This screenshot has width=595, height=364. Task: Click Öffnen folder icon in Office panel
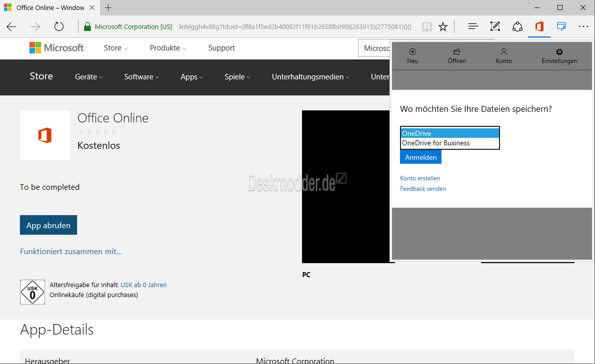coord(457,56)
